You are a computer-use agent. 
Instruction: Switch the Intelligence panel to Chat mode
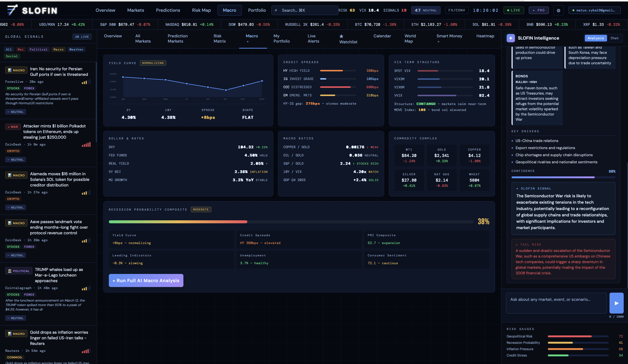pos(614,38)
